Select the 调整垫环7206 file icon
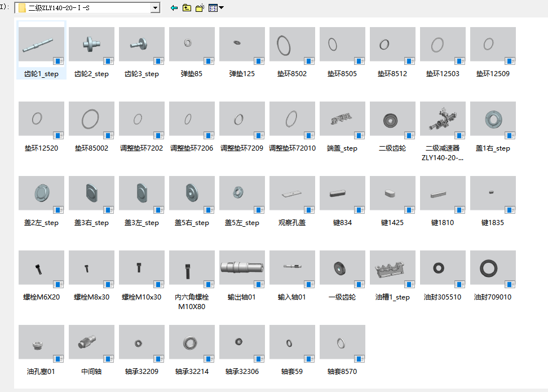The image size is (548, 392). (x=192, y=121)
